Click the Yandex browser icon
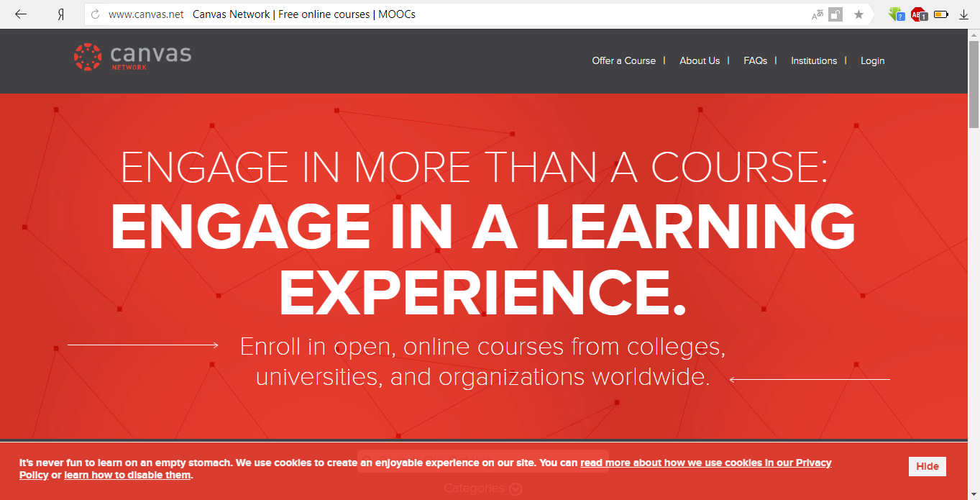The width and height of the screenshot is (980, 500). pos(59,13)
